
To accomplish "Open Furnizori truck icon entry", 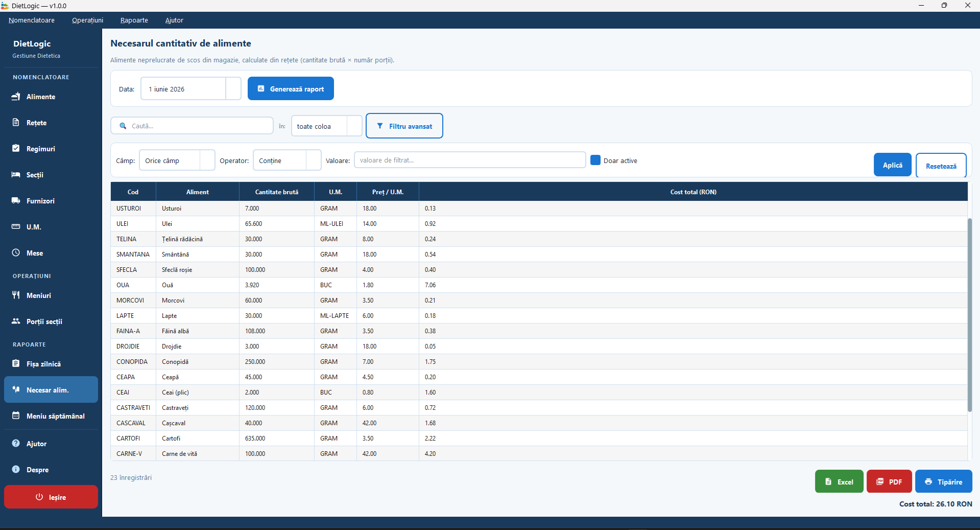I will (x=51, y=201).
